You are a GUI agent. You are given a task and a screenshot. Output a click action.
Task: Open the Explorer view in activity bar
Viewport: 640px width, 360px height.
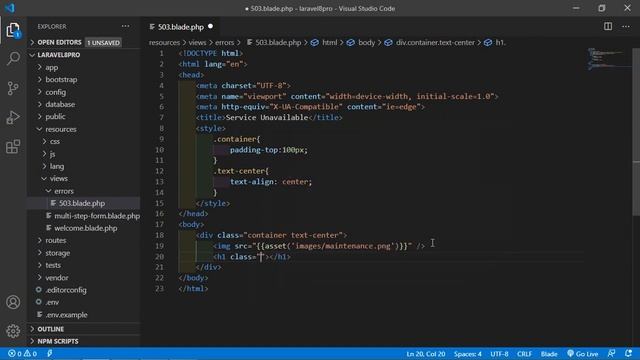[x=13, y=30]
